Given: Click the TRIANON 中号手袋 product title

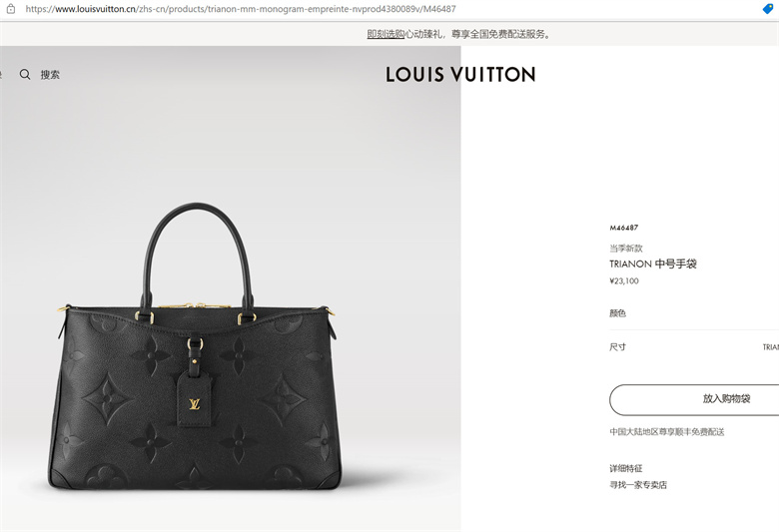Looking at the screenshot, I should coord(653,264).
